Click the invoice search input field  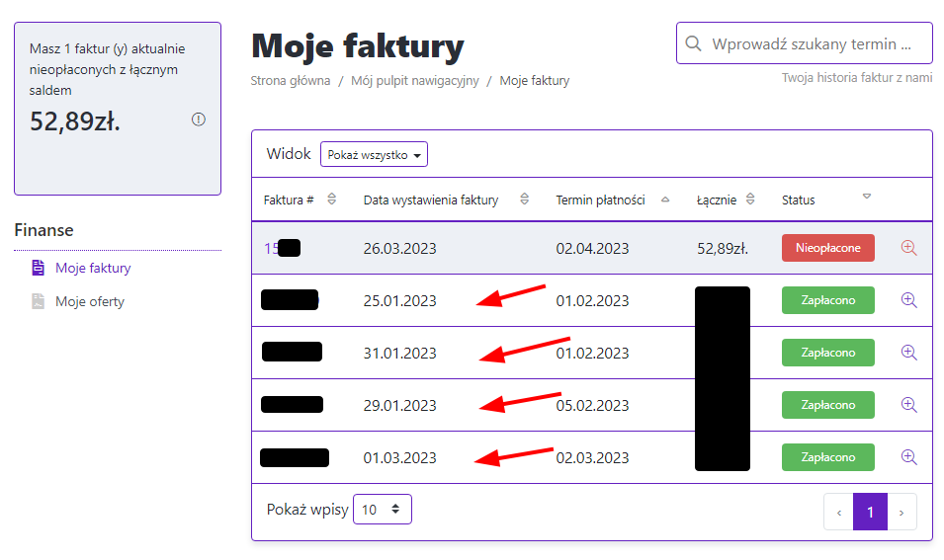(x=820, y=43)
